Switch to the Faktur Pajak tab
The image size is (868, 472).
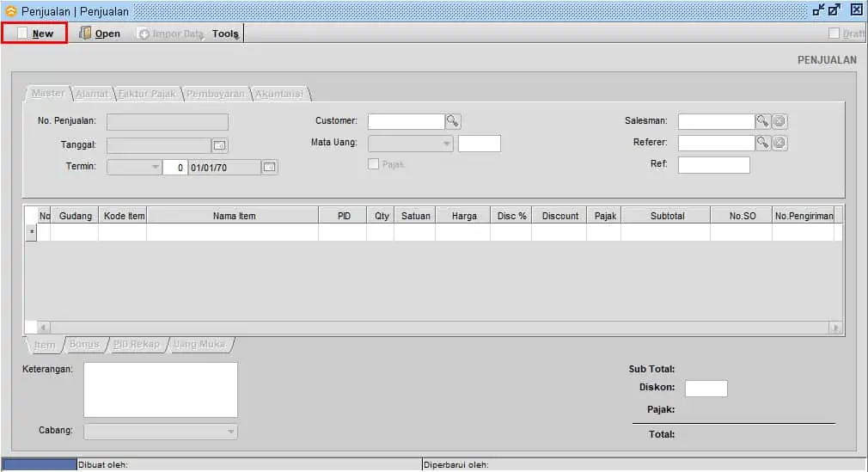coord(147,94)
